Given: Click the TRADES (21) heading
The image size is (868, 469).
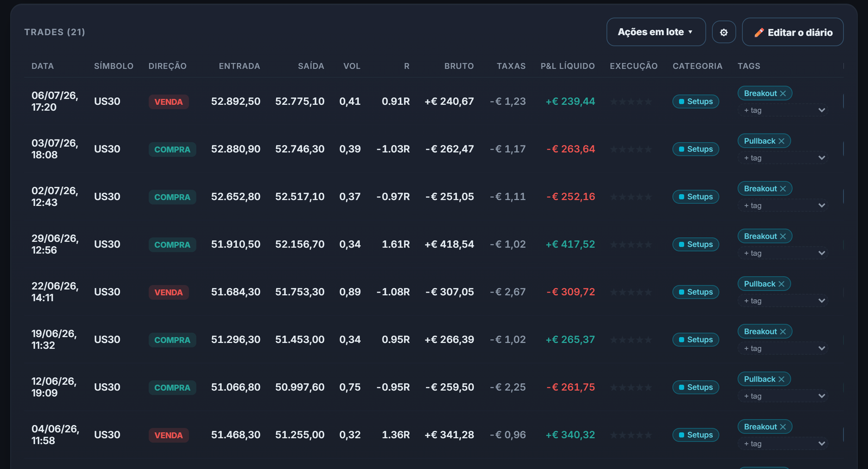Looking at the screenshot, I should click(x=55, y=32).
